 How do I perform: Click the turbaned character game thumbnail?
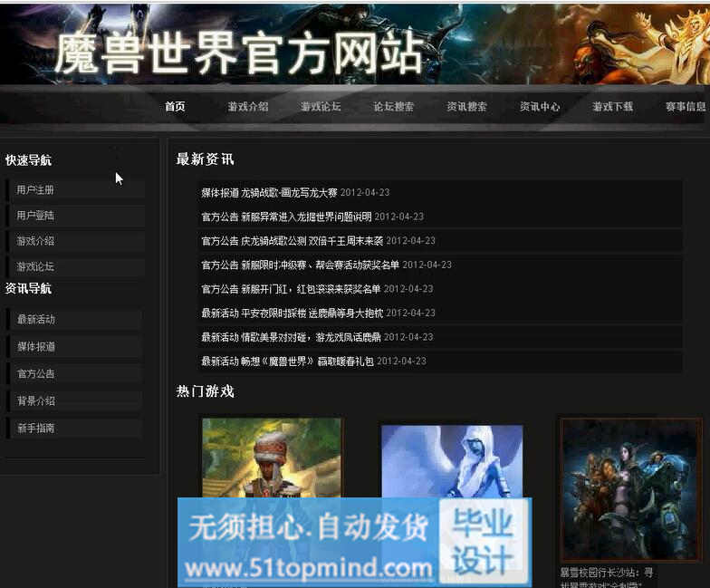tap(272, 458)
